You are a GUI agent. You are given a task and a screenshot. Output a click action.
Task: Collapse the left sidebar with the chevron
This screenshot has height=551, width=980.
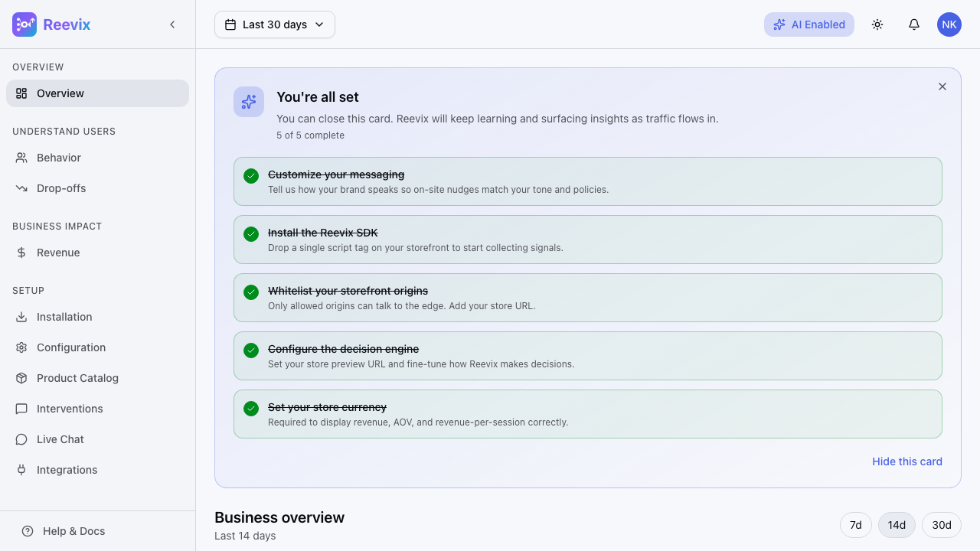tap(172, 24)
